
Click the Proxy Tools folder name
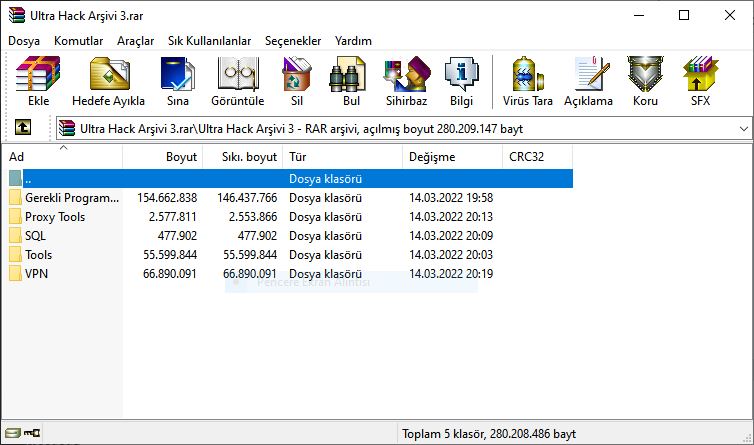(x=55, y=217)
